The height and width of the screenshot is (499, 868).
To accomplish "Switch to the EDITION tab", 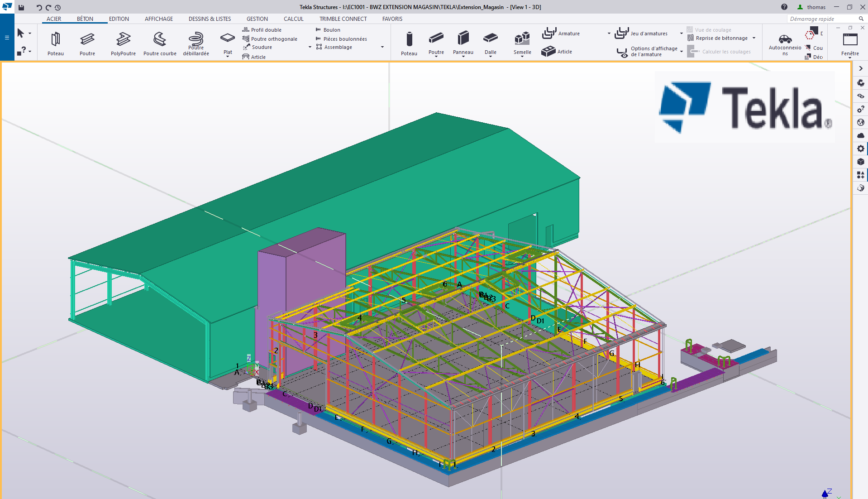I will click(x=119, y=19).
